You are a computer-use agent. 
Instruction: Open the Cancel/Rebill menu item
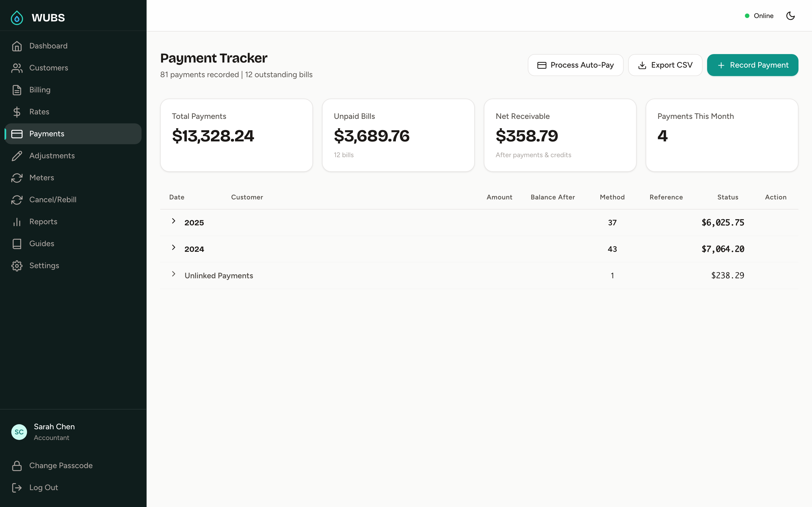point(53,199)
